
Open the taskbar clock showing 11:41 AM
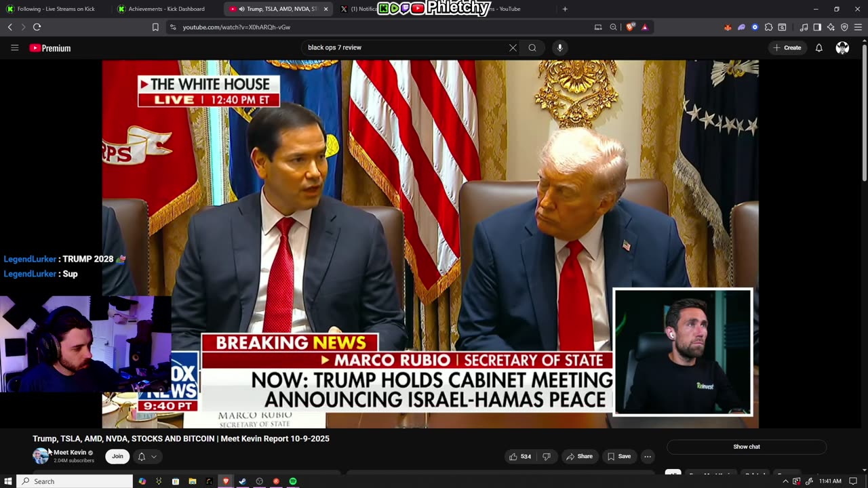(830, 481)
